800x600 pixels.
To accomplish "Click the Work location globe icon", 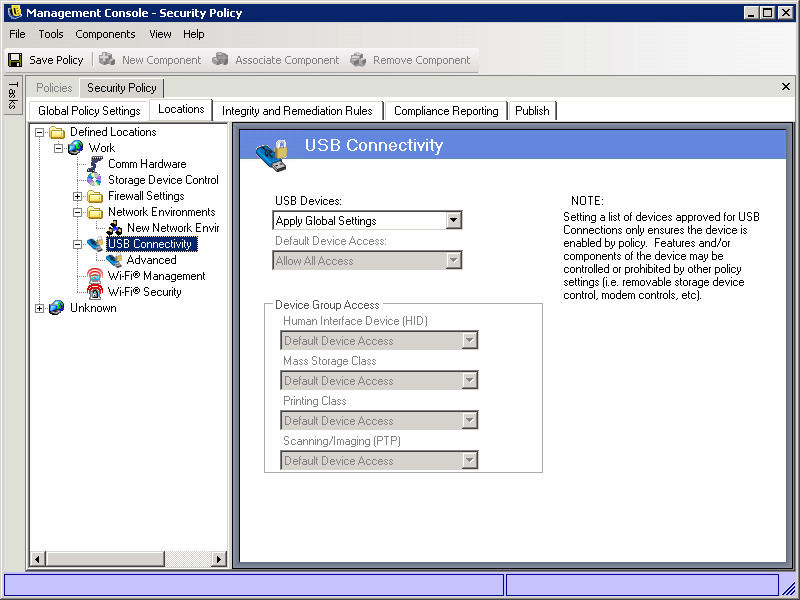I will 76,148.
